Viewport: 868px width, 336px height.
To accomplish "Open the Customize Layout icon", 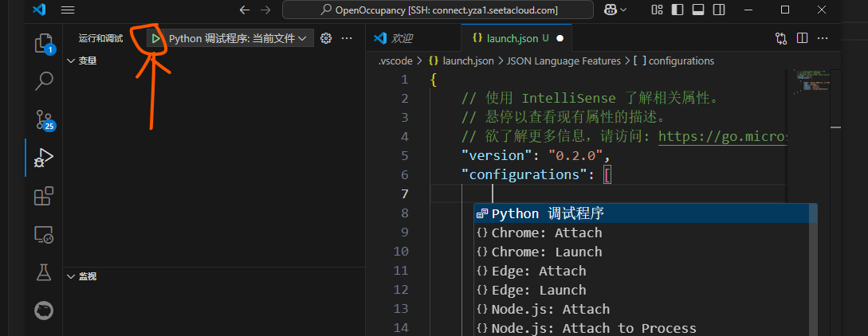I will [x=657, y=10].
